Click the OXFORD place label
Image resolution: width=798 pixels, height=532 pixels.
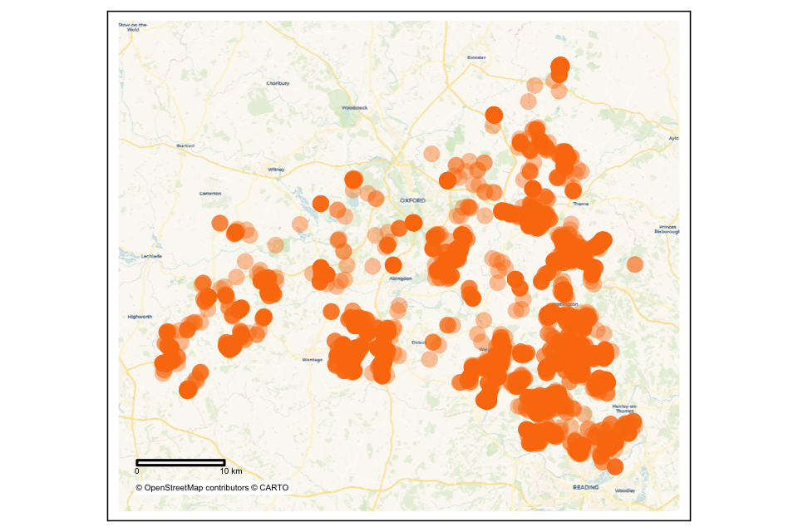click(x=413, y=201)
